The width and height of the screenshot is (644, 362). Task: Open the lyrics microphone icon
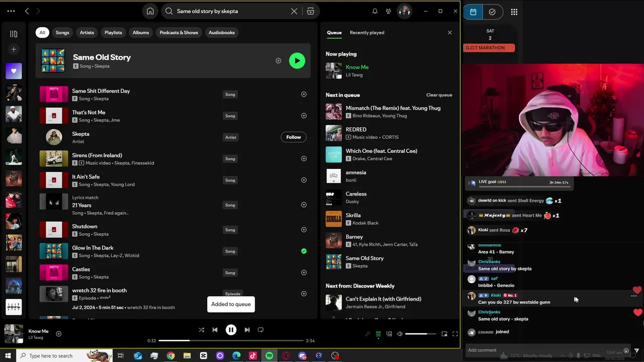point(368,334)
